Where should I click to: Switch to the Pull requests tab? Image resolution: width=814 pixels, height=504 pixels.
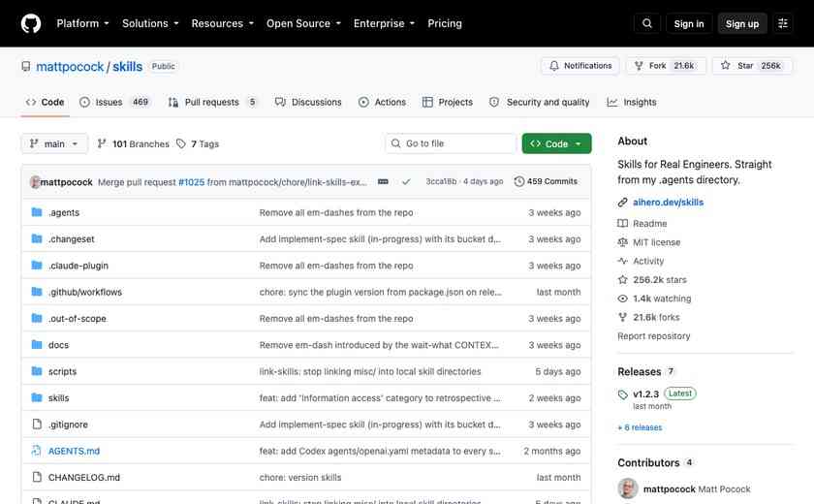tap(213, 102)
